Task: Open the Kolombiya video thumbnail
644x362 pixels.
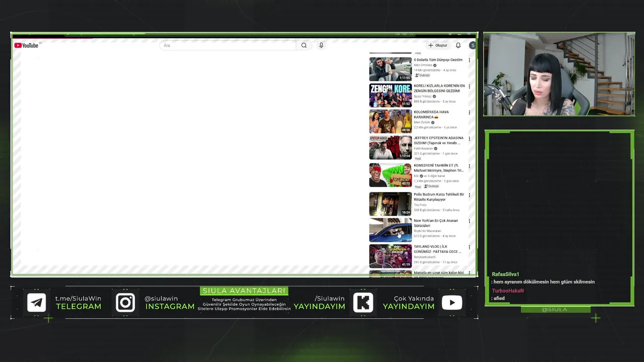Action: point(390,121)
